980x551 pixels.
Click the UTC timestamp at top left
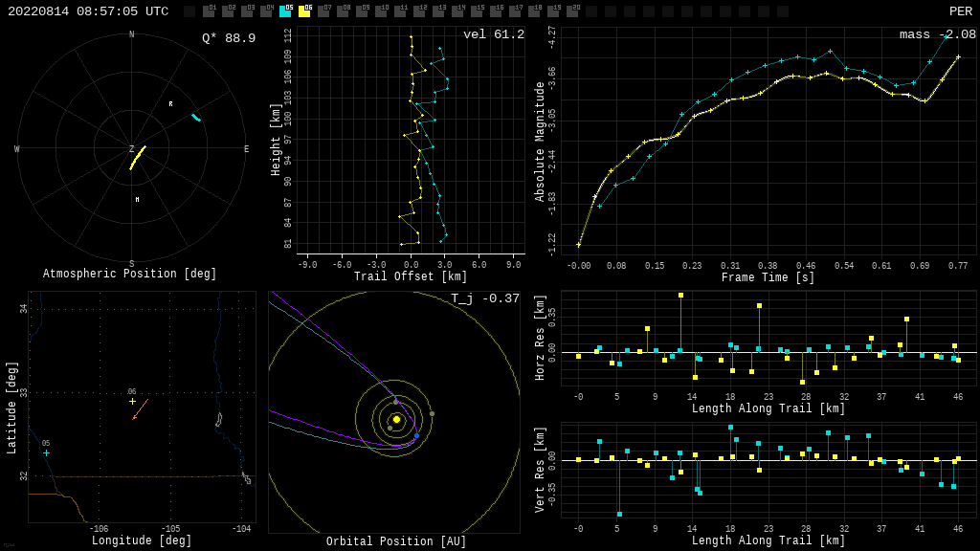point(88,11)
